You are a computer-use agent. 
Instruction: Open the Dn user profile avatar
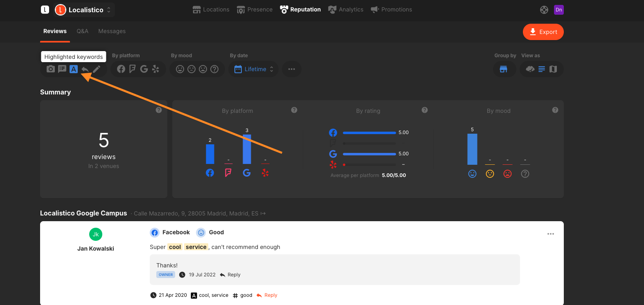tap(559, 10)
